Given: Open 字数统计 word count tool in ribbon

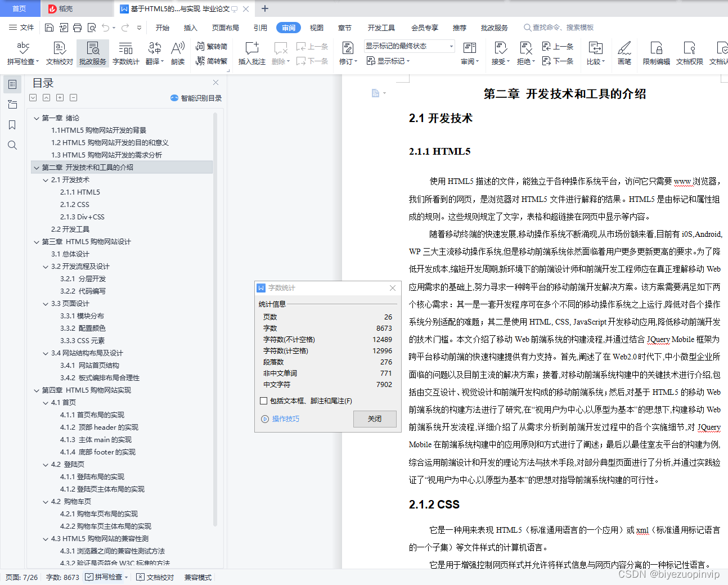Looking at the screenshot, I should coord(125,53).
